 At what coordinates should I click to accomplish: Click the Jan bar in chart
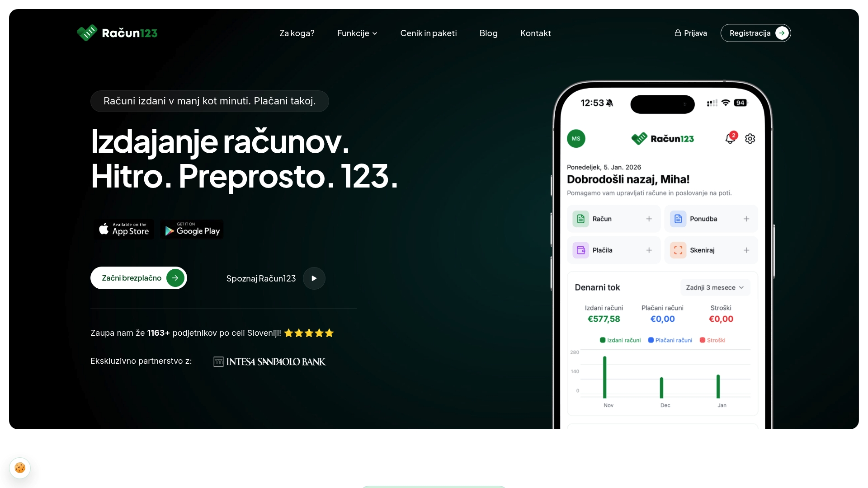pos(718,386)
